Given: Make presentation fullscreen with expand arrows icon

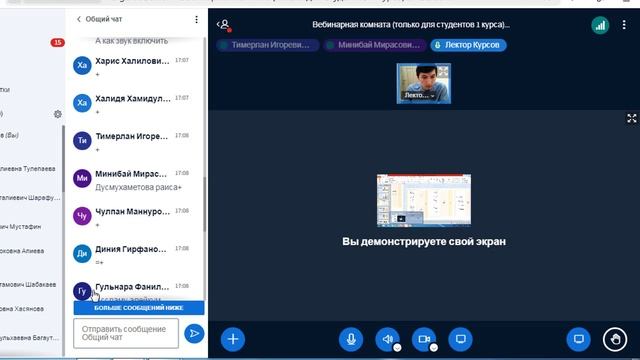Looking at the screenshot, I should pyautogui.click(x=631, y=118).
